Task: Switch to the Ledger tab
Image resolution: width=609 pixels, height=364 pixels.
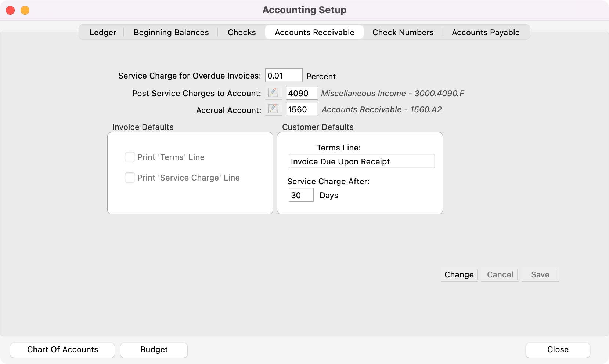Action: tap(103, 32)
